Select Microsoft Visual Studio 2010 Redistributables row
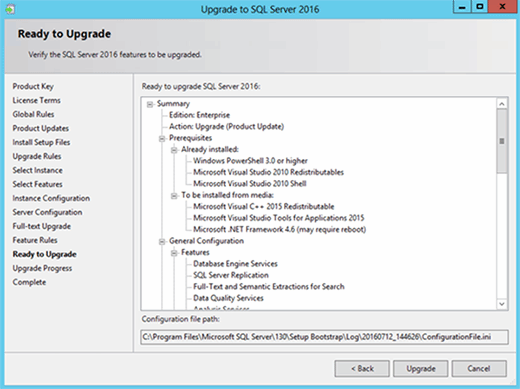Viewport: 520px width, 389px height. [x=268, y=172]
